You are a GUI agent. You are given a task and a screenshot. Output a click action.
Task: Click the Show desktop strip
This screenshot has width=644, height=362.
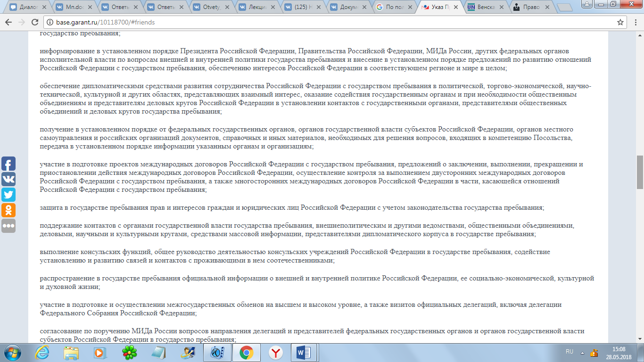point(641,353)
